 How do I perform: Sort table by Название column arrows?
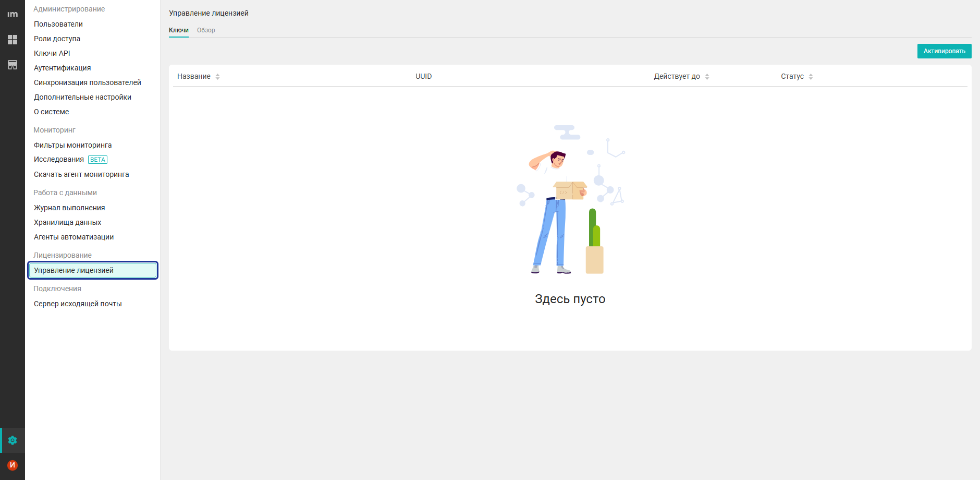[x=217, y=77]
